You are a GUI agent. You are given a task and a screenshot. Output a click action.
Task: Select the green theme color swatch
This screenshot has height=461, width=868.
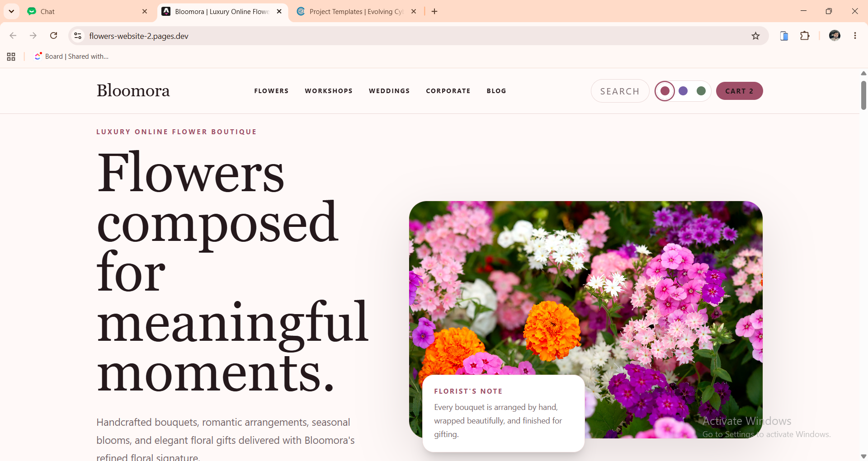click(x=701, y=91)
